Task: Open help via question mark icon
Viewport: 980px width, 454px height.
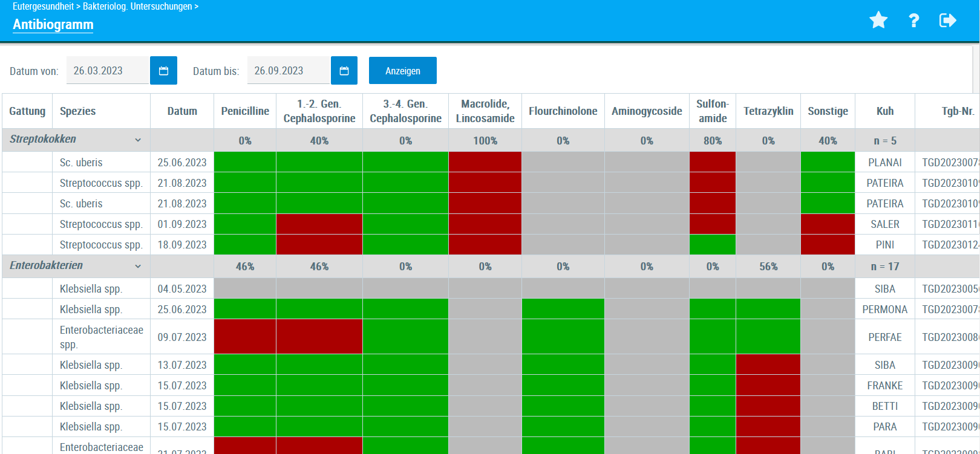Action: click(x=913, y=21)
